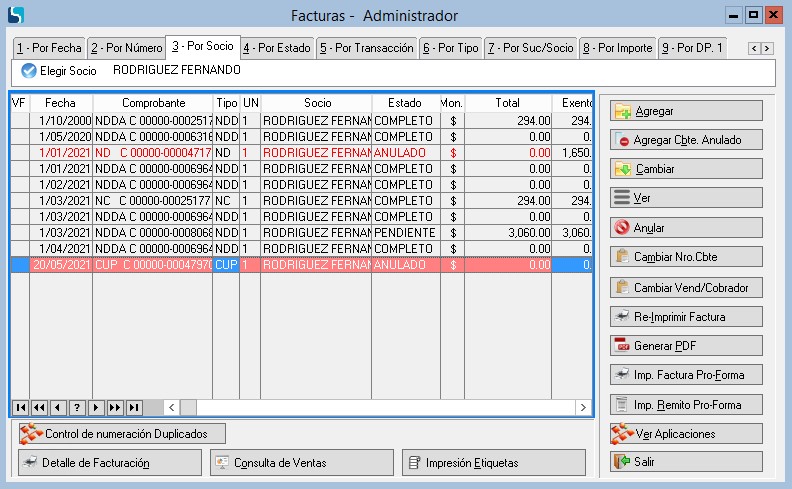Select the Por Importe tab
This screenshot has height=489, width=792.
(617, 48)
